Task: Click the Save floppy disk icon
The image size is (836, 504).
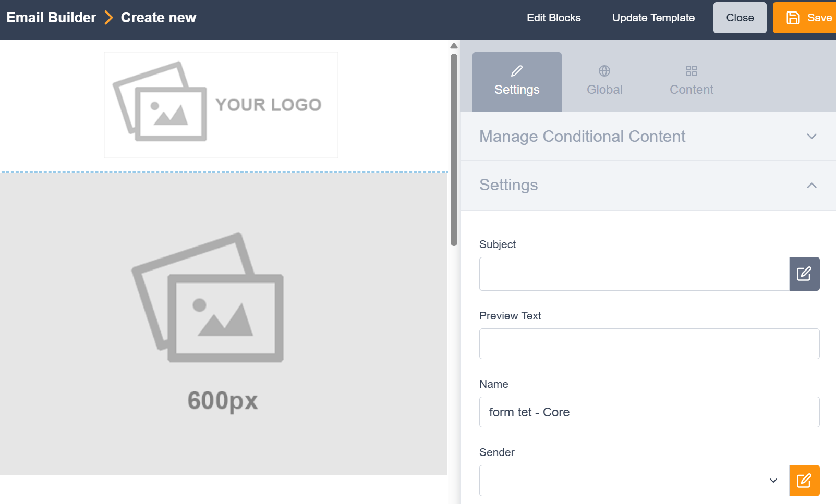Action: (793, 18)
